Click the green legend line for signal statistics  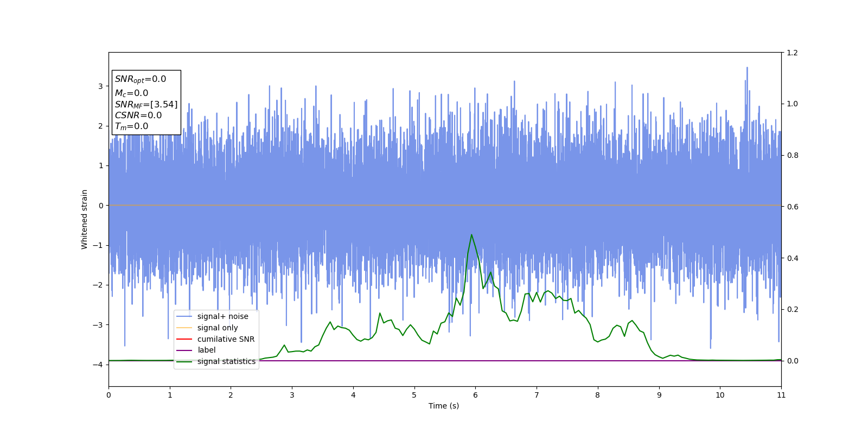click(x=184, y=362)
